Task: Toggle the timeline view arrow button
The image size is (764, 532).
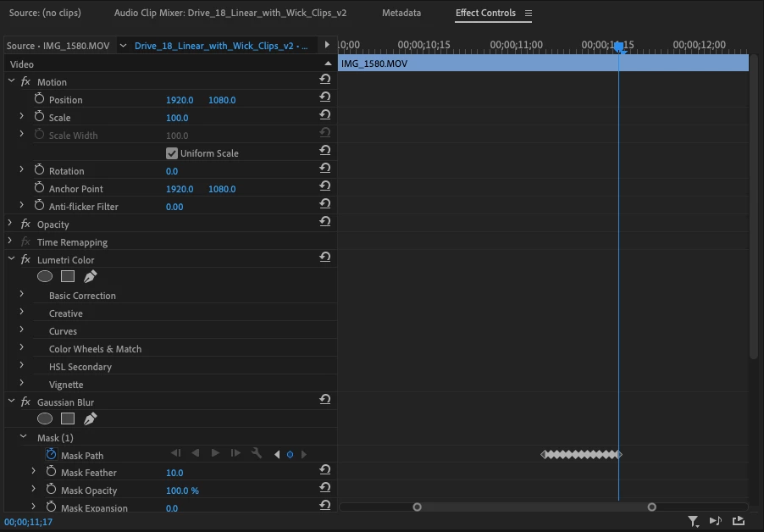Action: coord(327,45)
